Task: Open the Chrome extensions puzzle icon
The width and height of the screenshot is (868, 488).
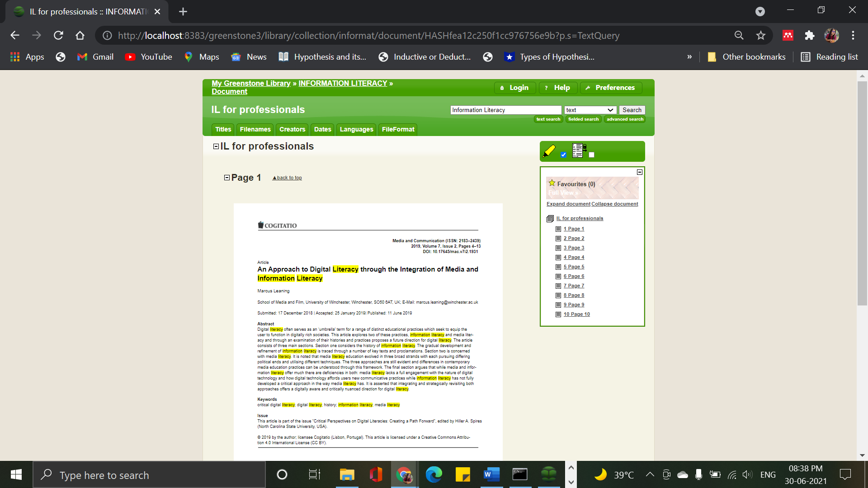Action: click(x=810, y=35)
